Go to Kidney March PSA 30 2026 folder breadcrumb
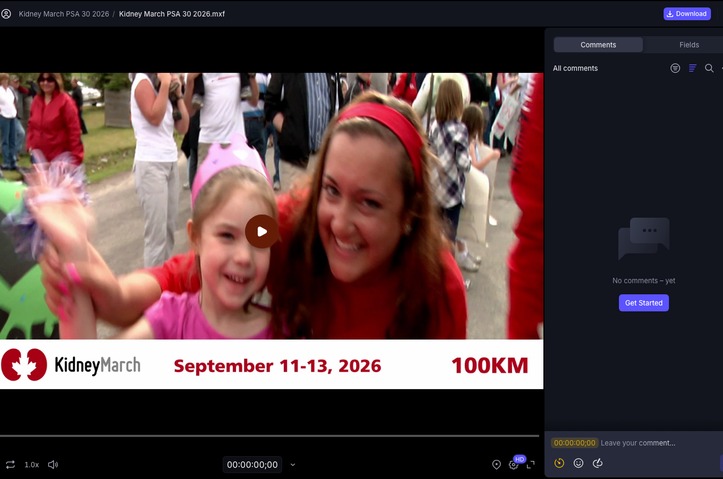723x479 pixels. (64, 14)
